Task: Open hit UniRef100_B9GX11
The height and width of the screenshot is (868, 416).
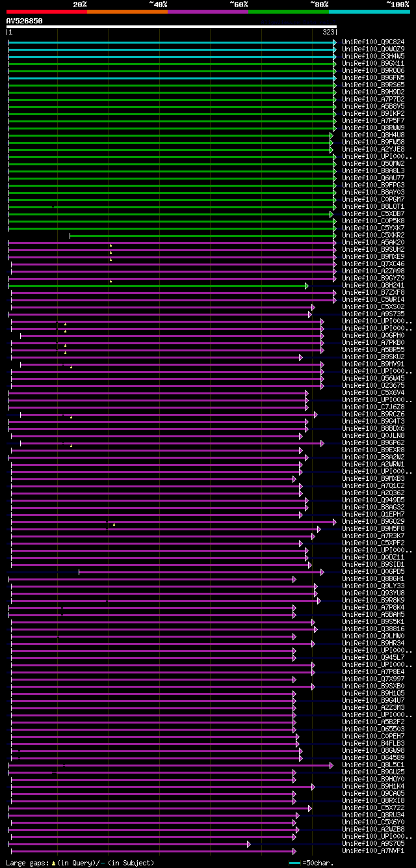Action: click(373, 63)
